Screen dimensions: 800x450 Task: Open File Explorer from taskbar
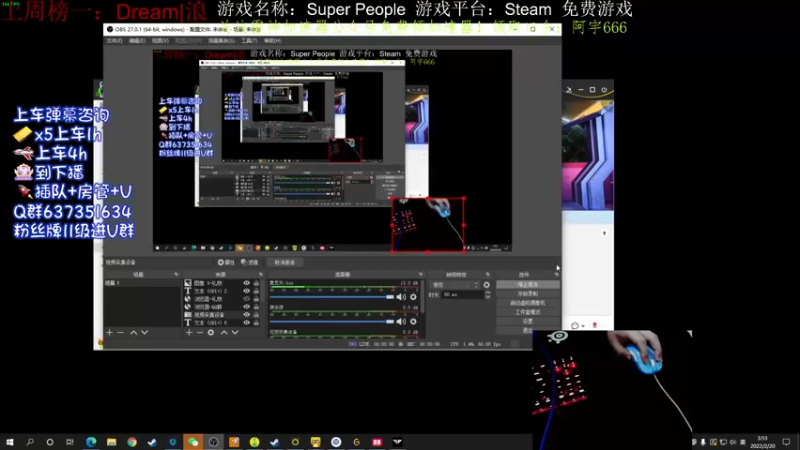(x=111, y=442)
